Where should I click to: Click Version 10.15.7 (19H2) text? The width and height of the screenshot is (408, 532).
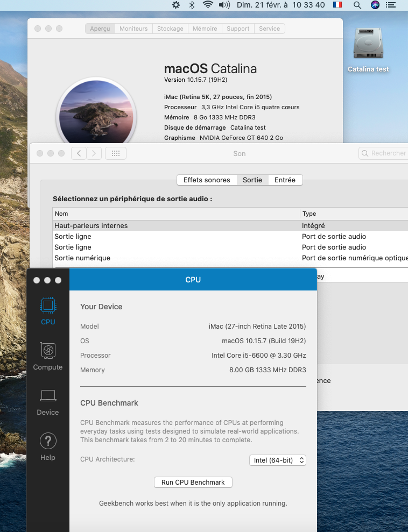point(195,80)
